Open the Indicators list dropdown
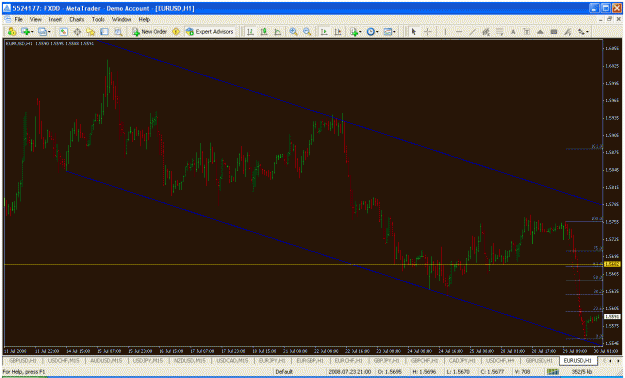The width and height of the screenshot is (625, 378). 355,32
